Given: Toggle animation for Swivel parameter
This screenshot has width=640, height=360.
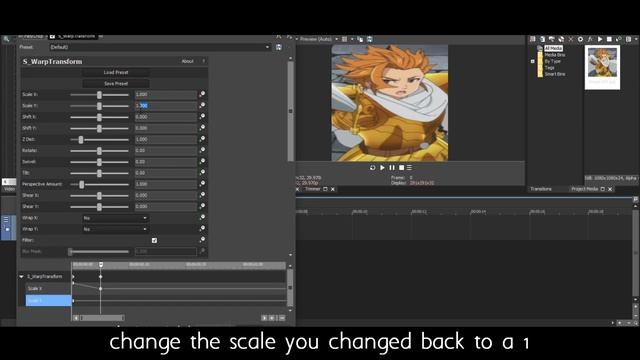Looking at the screenshot, I should click(x=202, y=162).
